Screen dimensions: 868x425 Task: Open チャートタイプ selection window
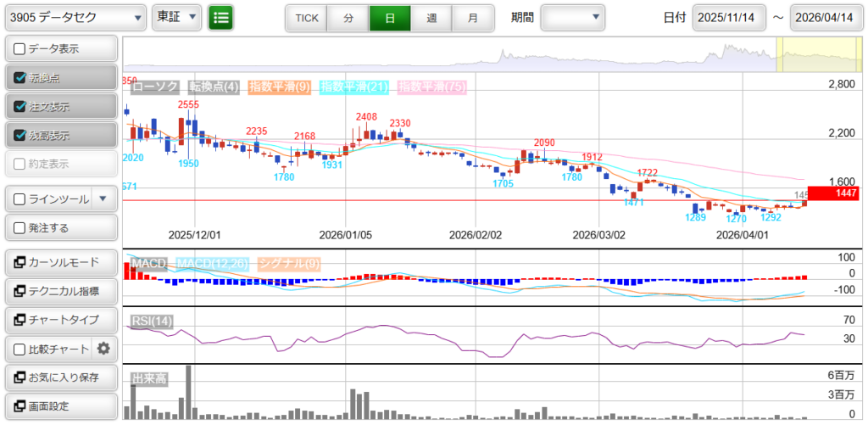tap(59, 320)
